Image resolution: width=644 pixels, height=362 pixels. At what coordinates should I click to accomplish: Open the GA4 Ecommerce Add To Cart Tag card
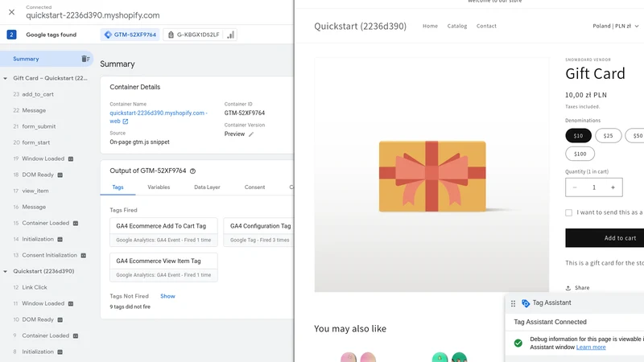click(163, 232)
